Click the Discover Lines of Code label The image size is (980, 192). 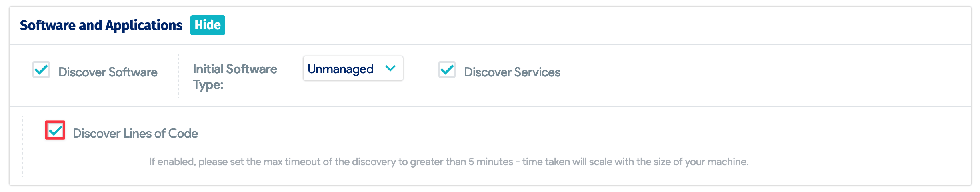pos(135,134)
